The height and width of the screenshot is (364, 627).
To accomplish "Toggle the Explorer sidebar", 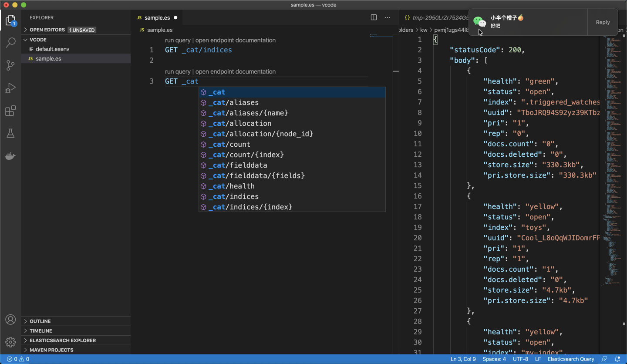I will [x=10, y=20].
